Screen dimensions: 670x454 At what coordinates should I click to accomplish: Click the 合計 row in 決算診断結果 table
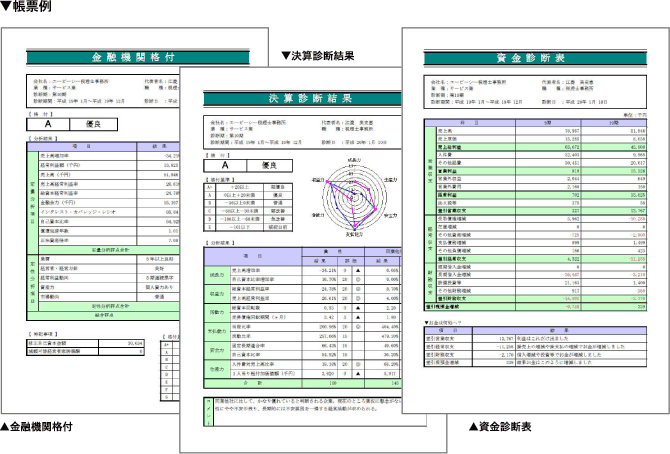(x=303, y=383)
